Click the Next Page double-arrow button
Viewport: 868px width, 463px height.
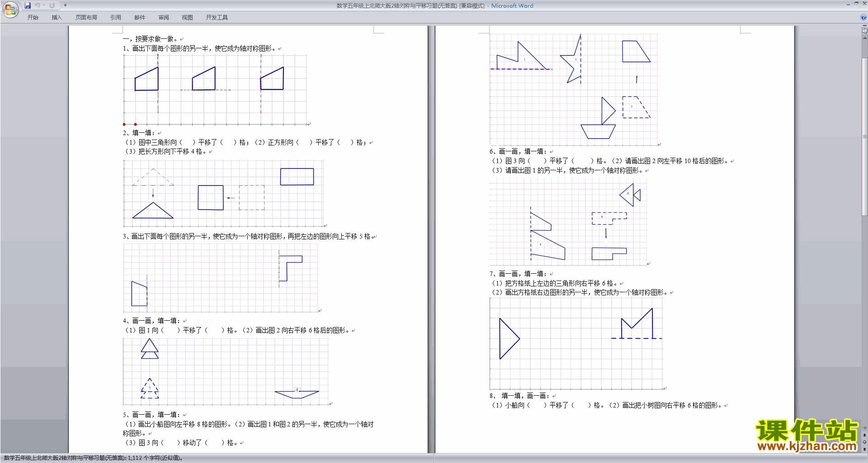(x=865, y=449)
